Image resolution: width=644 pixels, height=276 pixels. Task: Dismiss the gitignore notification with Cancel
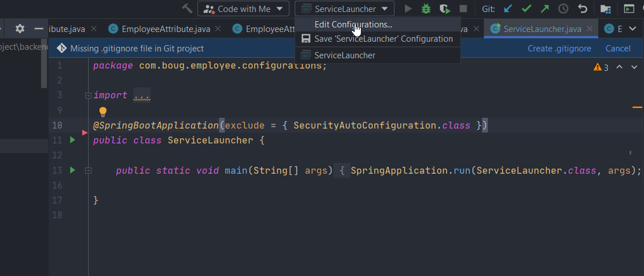(x=618, y=49)
